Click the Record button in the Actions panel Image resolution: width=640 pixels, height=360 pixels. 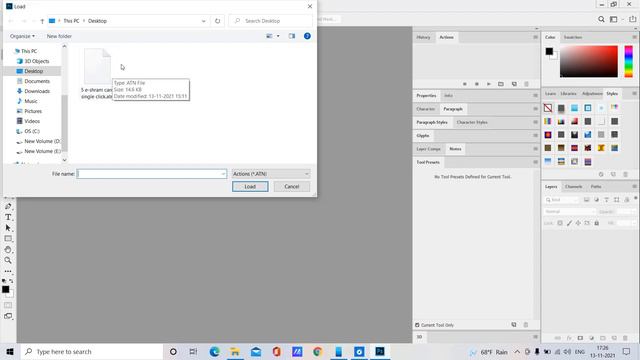click(x=477, y=84)
